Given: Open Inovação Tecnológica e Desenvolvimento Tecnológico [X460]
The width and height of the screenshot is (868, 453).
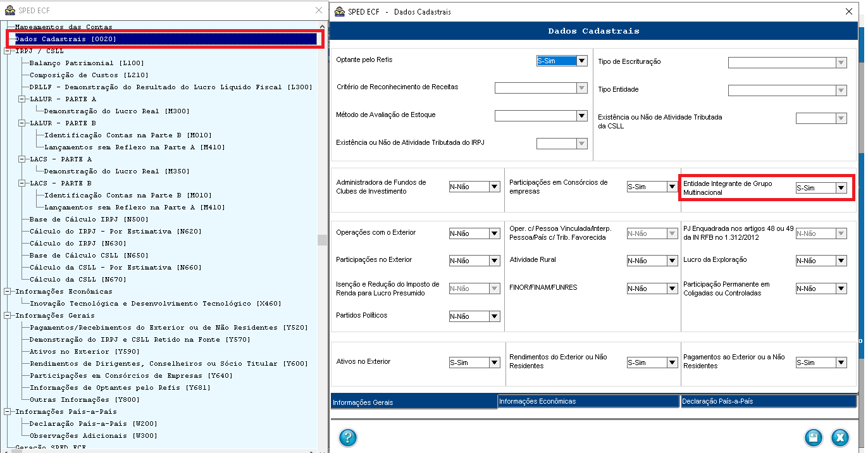Looking at the screenshot, I should pos(156,304).
